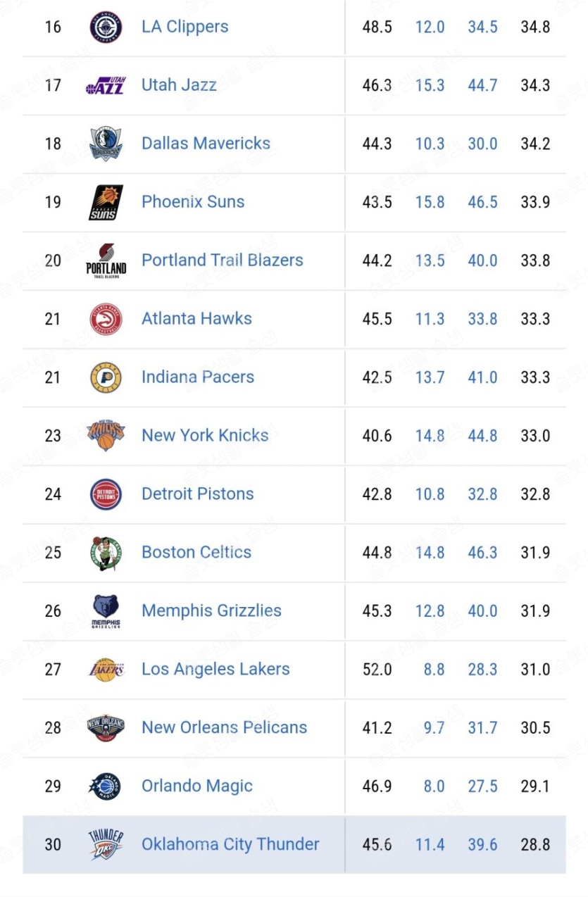Select the Los Angeles Lakers logo

[x=106, y=670]
